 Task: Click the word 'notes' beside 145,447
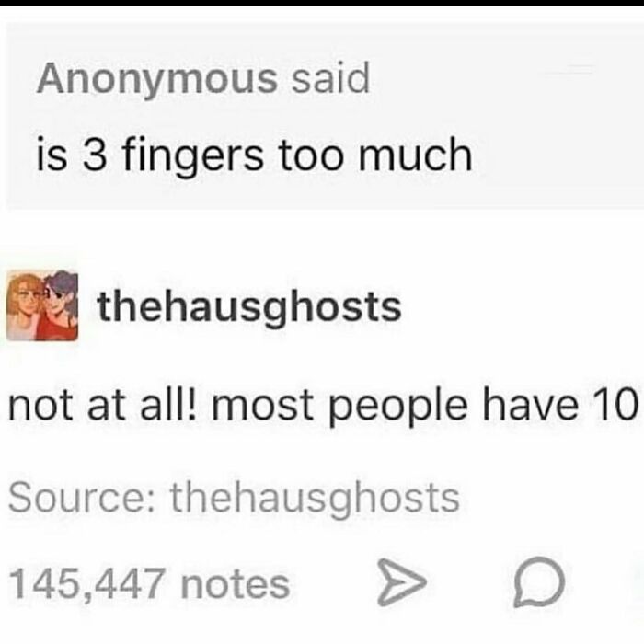coord(236,585)
